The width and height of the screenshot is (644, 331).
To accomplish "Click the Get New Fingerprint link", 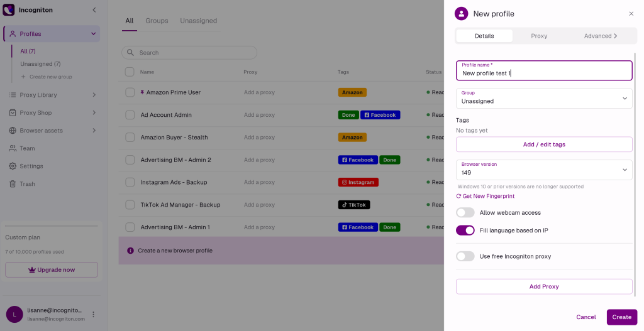I will tap(488, 197).
